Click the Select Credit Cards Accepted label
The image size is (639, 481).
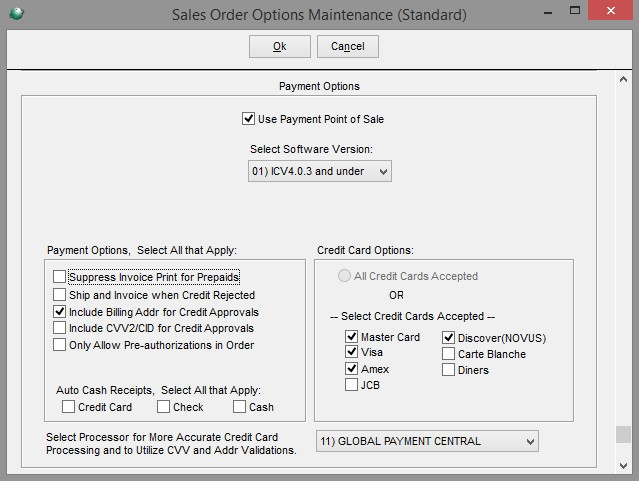tap(412, 316)
